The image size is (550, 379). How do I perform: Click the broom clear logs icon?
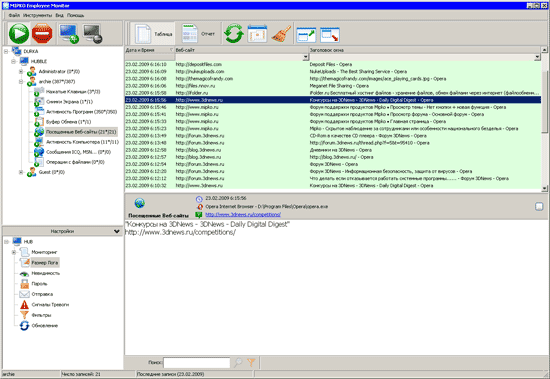point(281,34)
